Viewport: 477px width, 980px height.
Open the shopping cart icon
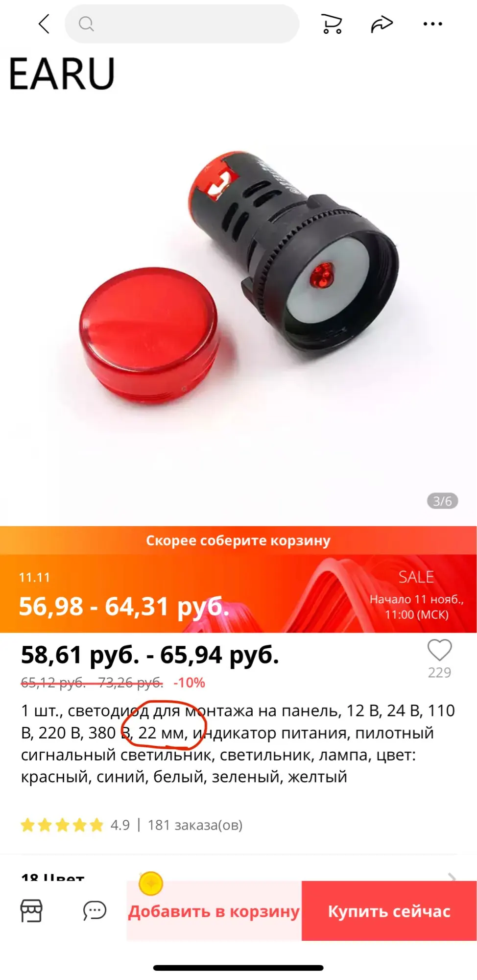coord(332,24)
